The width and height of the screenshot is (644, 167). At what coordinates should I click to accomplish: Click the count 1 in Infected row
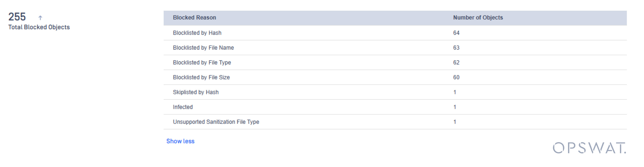[455, 107]
